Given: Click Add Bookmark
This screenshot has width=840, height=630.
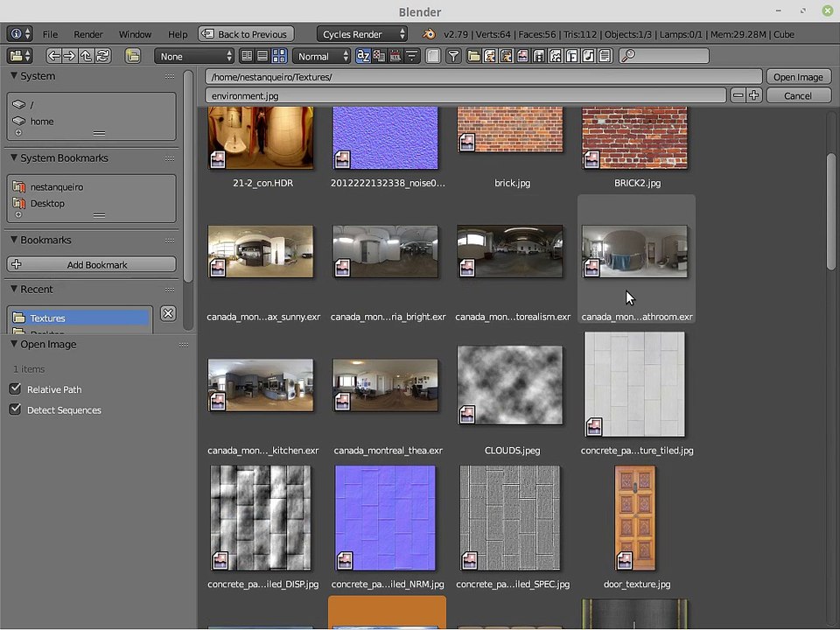Looking at the screenshot, I should pos(92,264).
